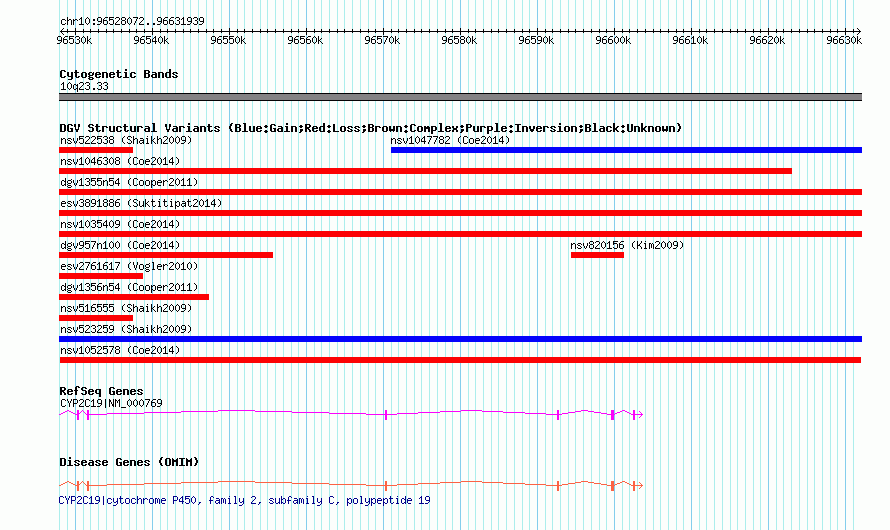Click the 96610k ruler tick label
This screenshot has height=530, width=890.
[690, 40]
